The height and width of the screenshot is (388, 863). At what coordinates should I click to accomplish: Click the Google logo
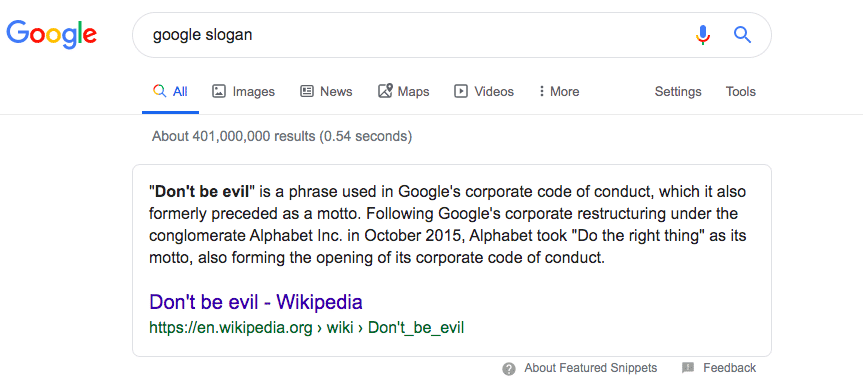pyautogui.click(x=52, y=35)
